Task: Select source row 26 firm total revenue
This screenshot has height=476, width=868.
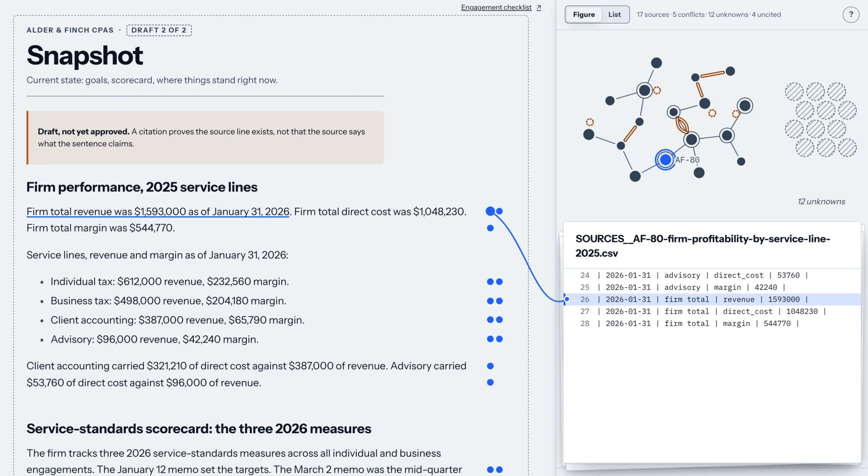Action: (x=712, y=300)
